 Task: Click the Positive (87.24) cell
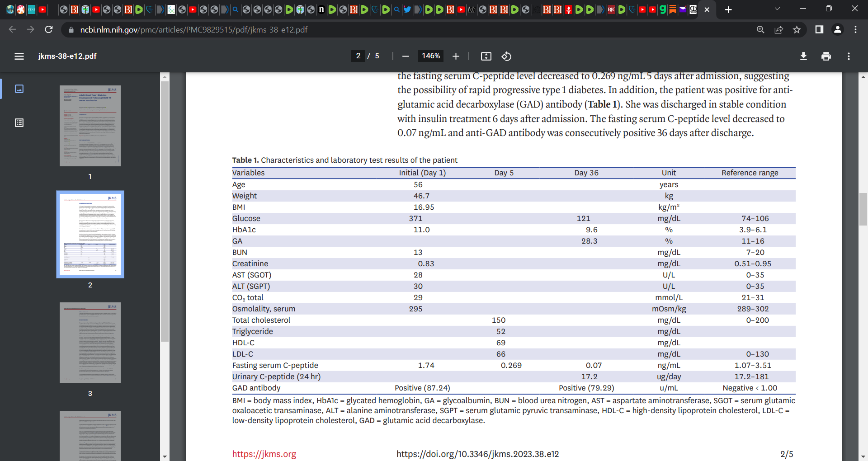[422, 388]
